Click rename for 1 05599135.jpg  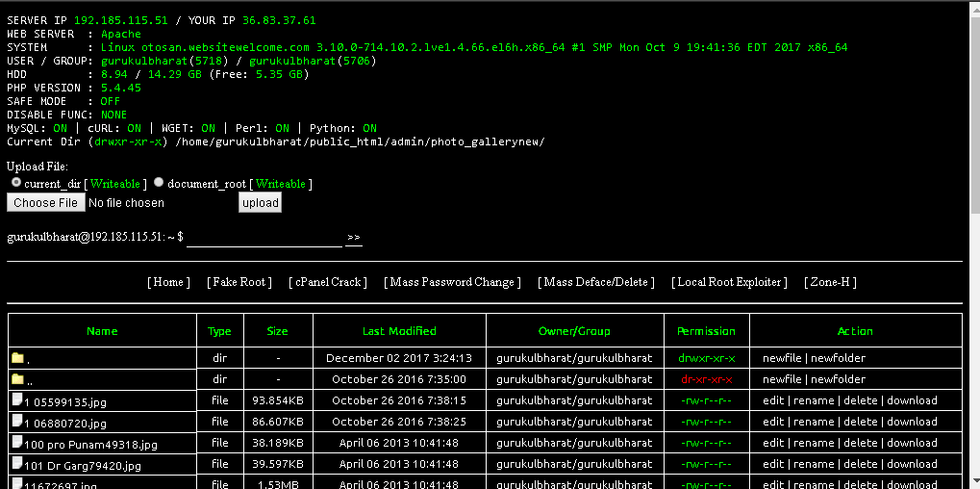tap(814, 400)
